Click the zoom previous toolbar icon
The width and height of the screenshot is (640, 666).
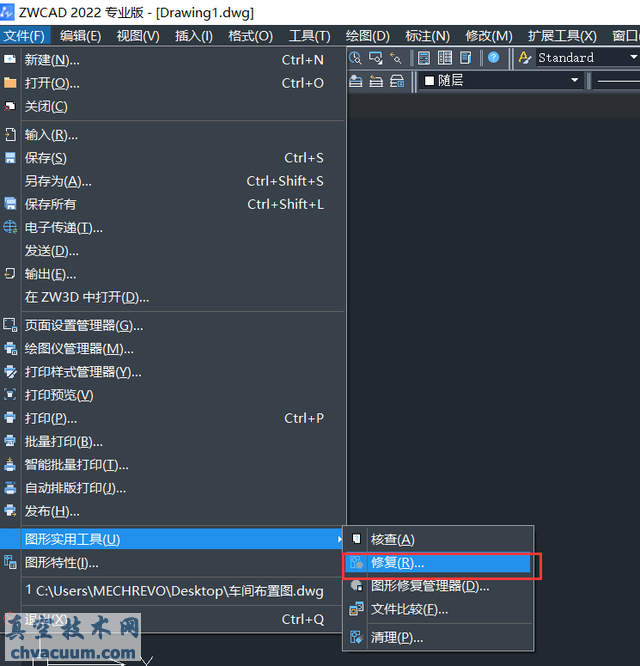point(396,58)
